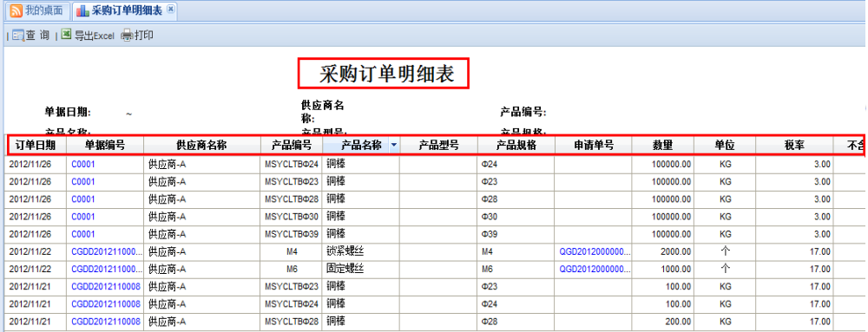The width and height of the screenshot is (868, 332).
Task: Select the 采购订单明细表 tab
Action: point(124,10)
